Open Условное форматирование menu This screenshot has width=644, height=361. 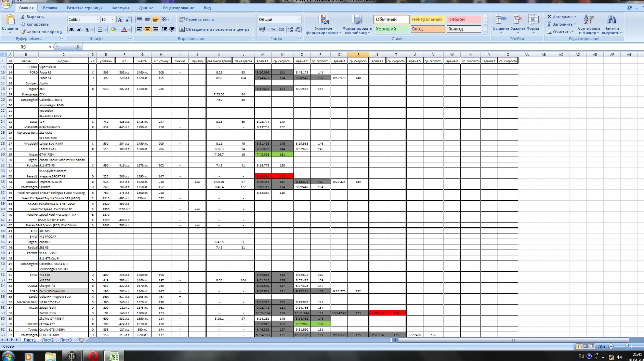pos(323,25)
